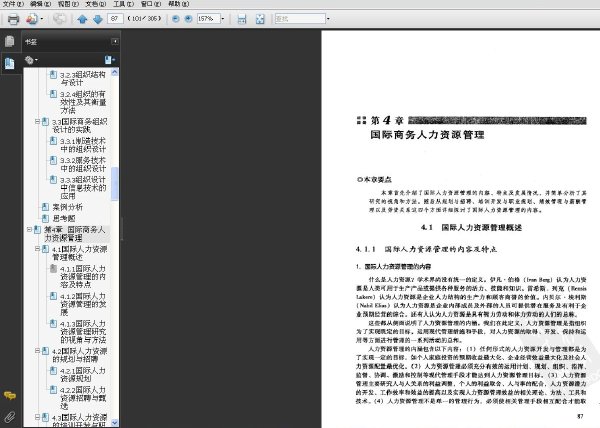Select bookmark 4.1.2国际人力资源管理的发展
The height and width of the screenshot is (428, 600).
(83, 304)
